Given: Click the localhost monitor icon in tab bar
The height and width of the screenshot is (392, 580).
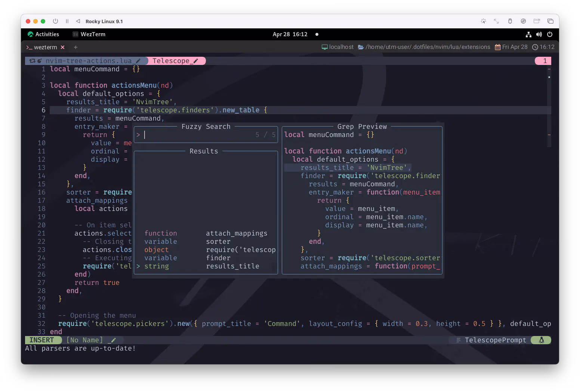Looking at the screenshot, I should [324, 47].
